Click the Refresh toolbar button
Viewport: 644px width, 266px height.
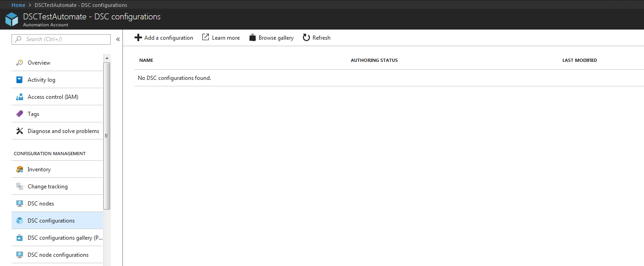click(x=316, y=37)
